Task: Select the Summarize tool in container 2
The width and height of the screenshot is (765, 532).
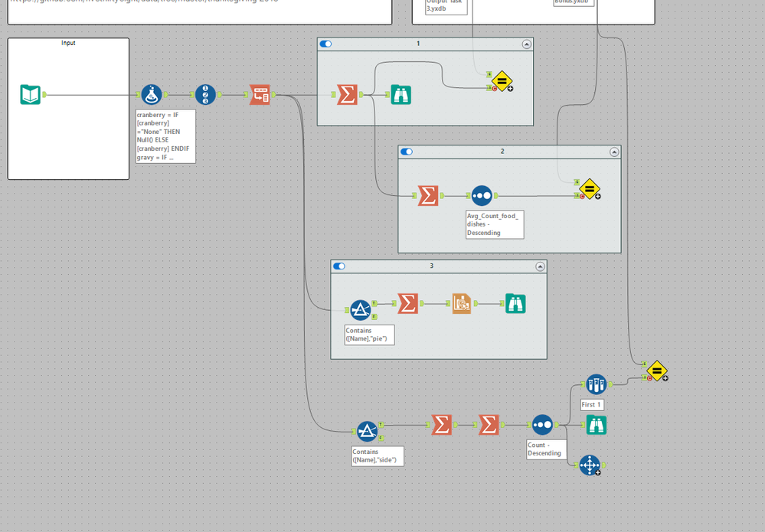Action: tap(428, 195)
